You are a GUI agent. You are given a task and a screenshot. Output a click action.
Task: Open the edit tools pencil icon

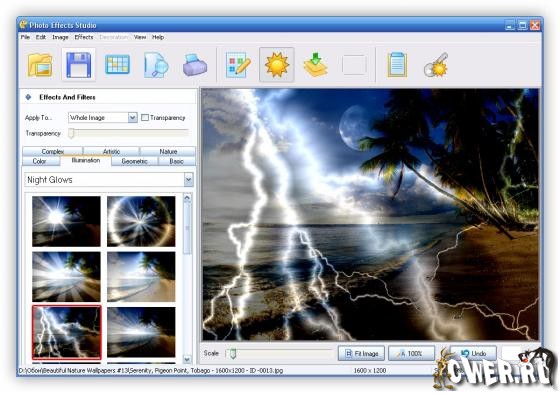238,65
